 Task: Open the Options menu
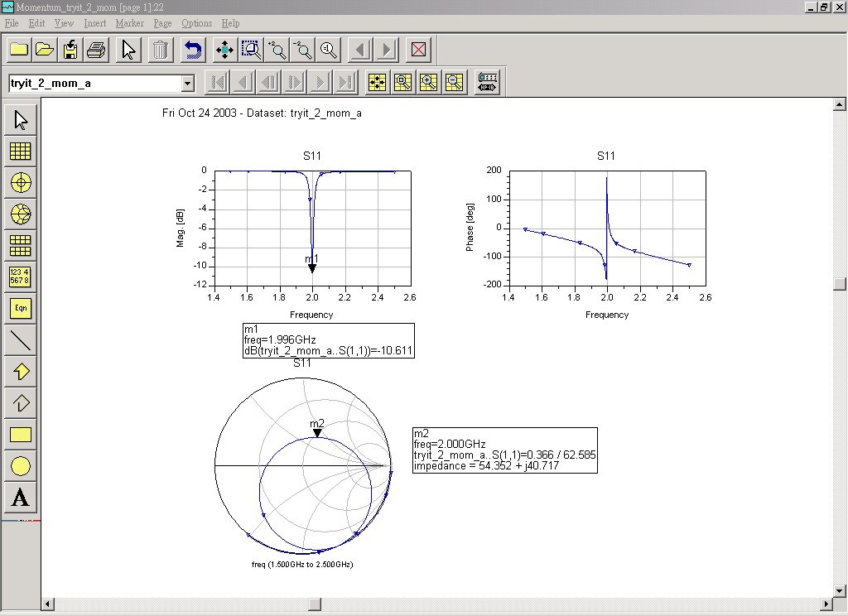point(197,23)
